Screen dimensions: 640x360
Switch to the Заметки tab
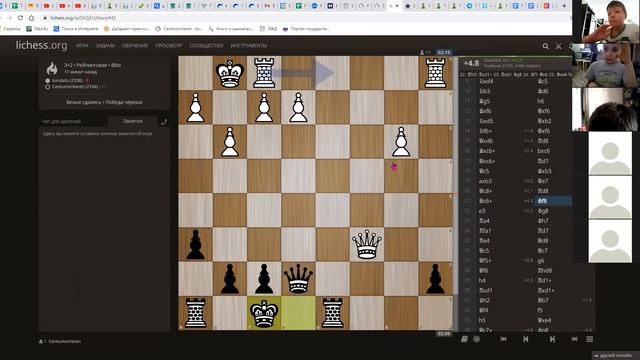(133, 121)
